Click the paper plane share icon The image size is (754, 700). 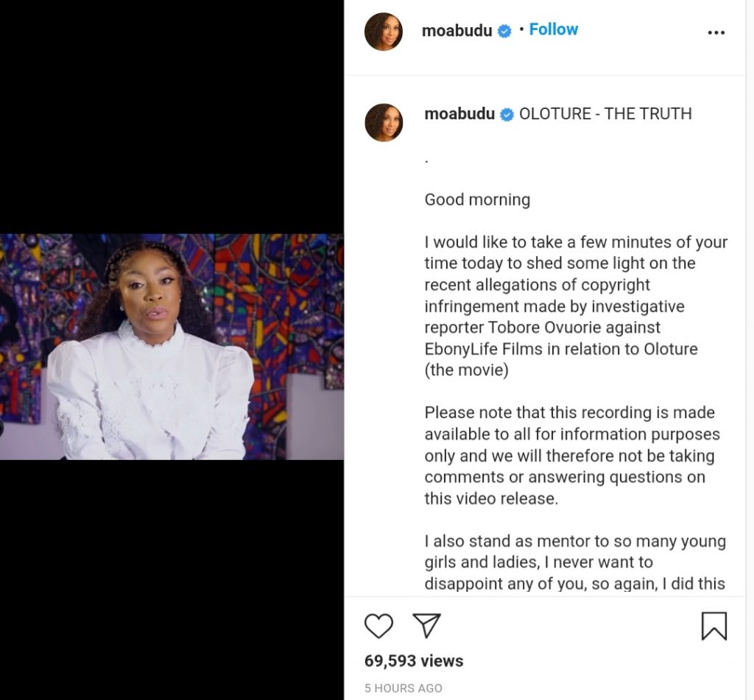tap(426, 626)
